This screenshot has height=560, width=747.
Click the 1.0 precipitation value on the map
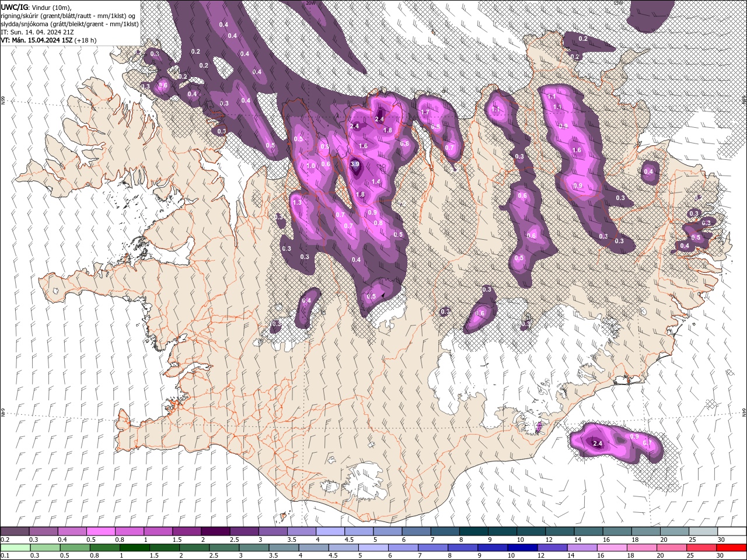pos(311,166)
